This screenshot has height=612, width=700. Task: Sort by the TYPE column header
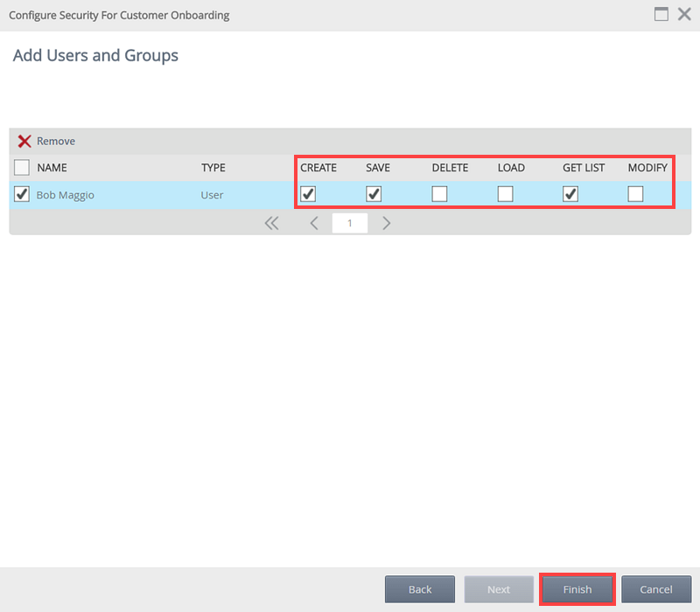213,168
